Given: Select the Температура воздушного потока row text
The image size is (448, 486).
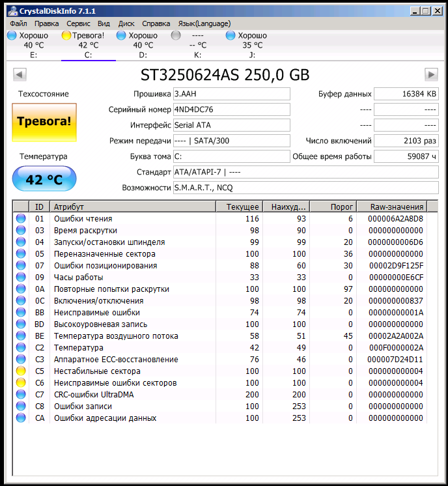Looking at the screenshot, I should pyautogui.click(x=116, y=336).
